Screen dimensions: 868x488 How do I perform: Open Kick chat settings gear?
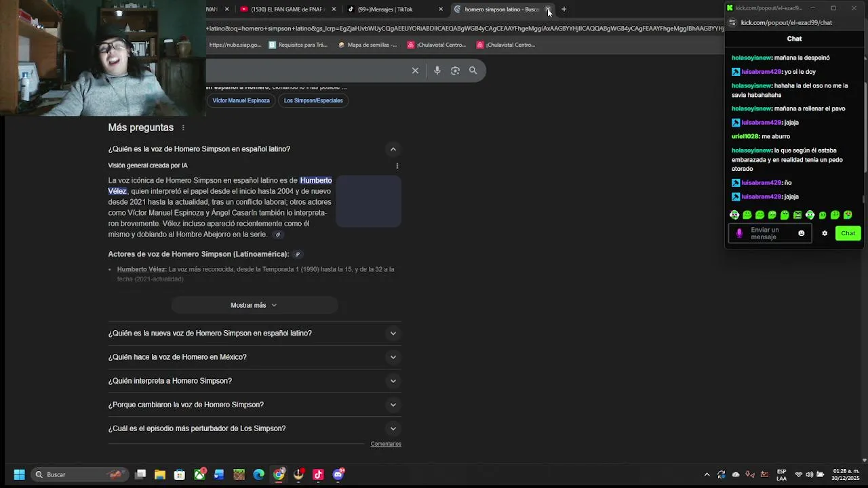pos(825,233)
